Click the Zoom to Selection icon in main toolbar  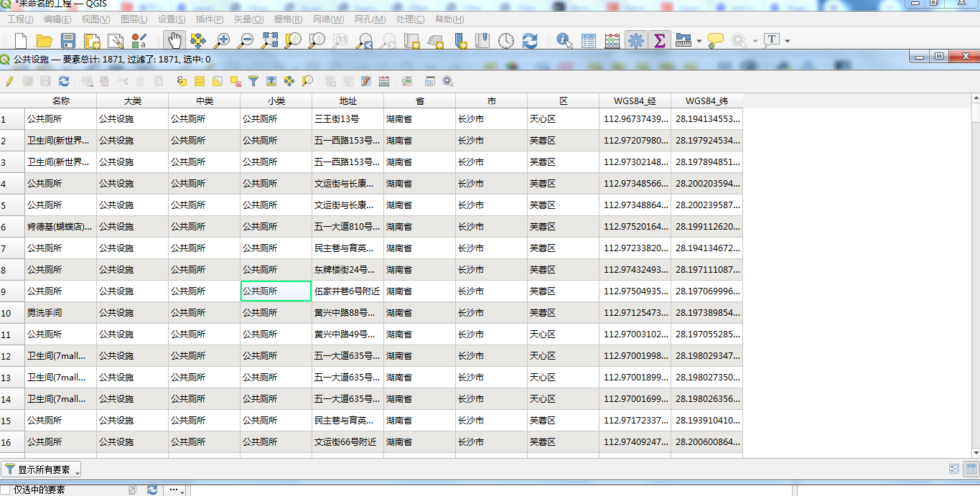point(293,41)
